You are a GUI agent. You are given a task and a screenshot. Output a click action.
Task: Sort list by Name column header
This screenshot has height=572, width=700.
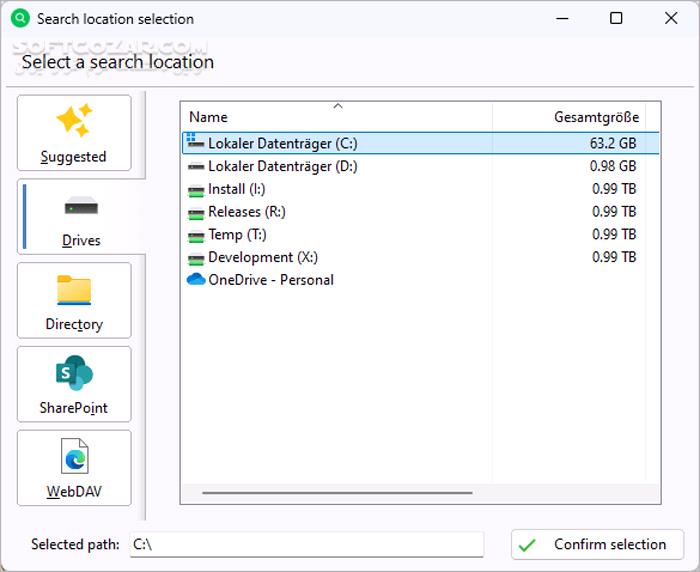coord(208,117)
